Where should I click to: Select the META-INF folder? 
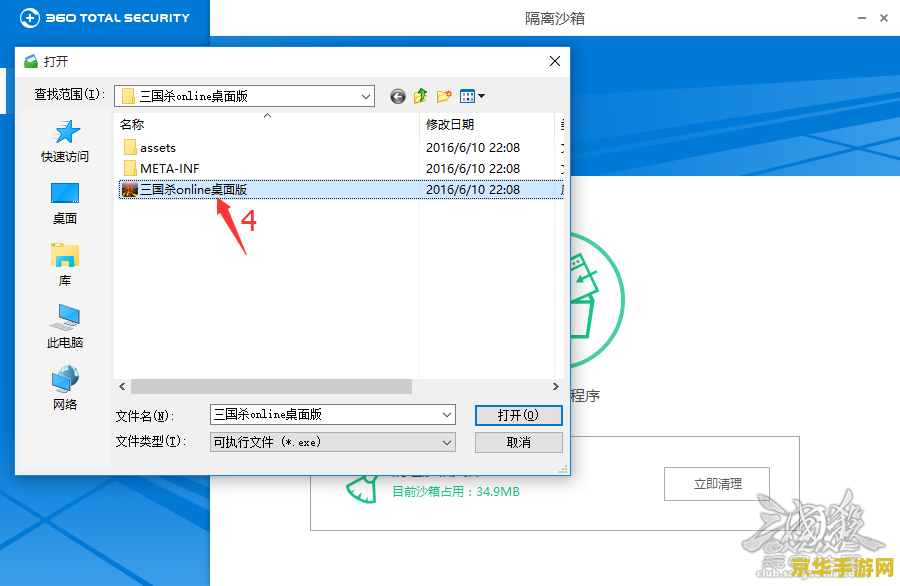click(162, 169)
